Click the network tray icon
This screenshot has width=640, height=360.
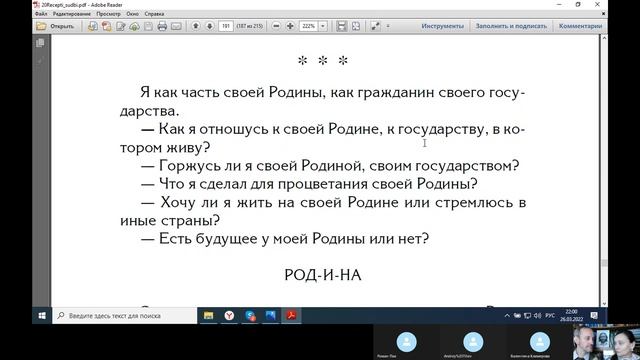527,316
